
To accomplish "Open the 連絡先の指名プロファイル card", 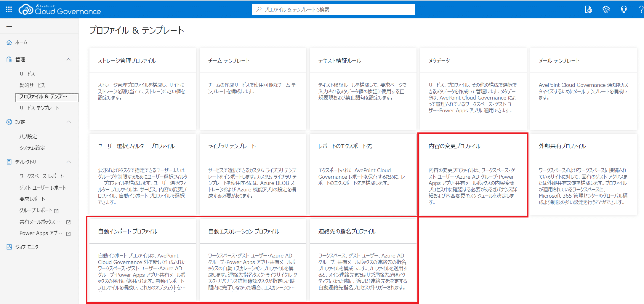I will [363, 260].
